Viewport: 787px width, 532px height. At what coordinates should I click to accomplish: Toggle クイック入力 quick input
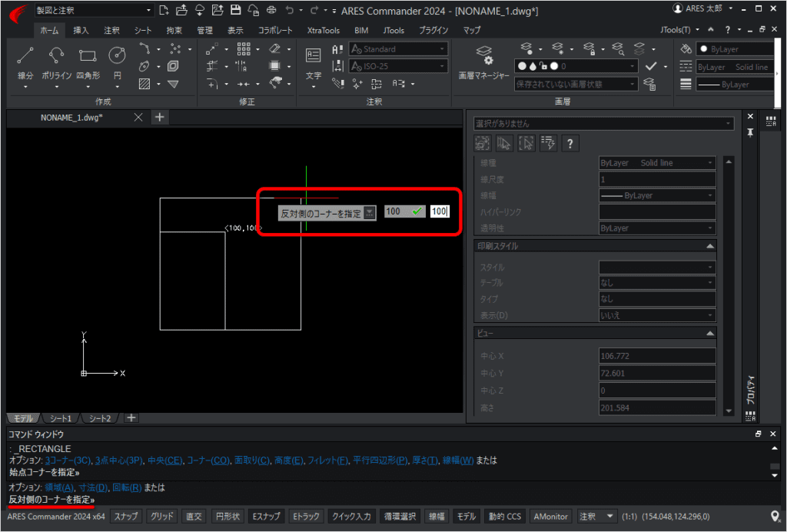[351, 516]
